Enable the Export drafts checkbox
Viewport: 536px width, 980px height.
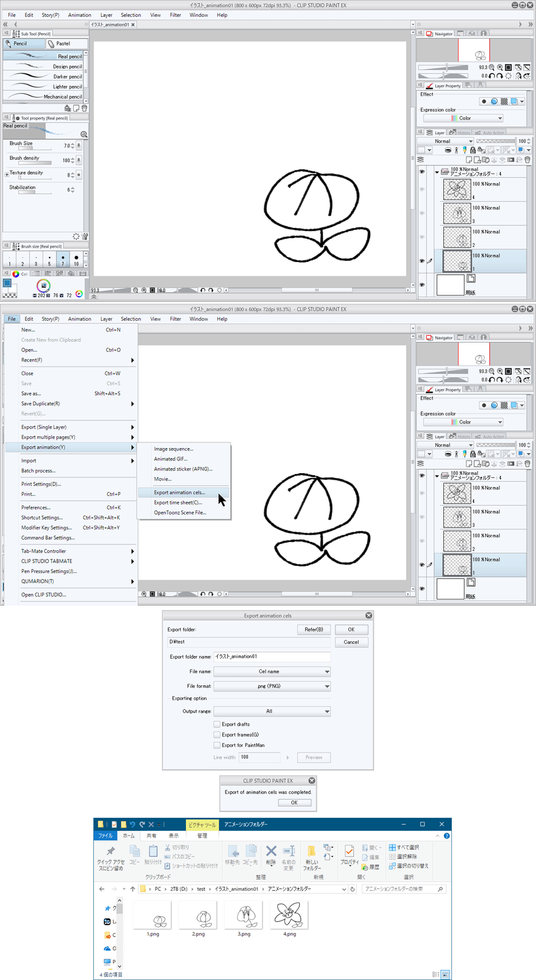tap(217, 724)
